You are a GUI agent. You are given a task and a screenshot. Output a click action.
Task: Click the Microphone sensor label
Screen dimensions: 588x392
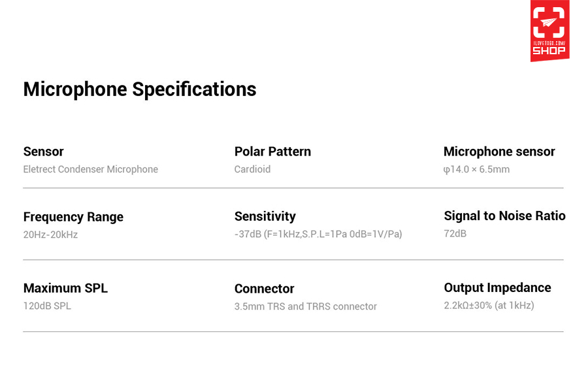coord(499,152)
